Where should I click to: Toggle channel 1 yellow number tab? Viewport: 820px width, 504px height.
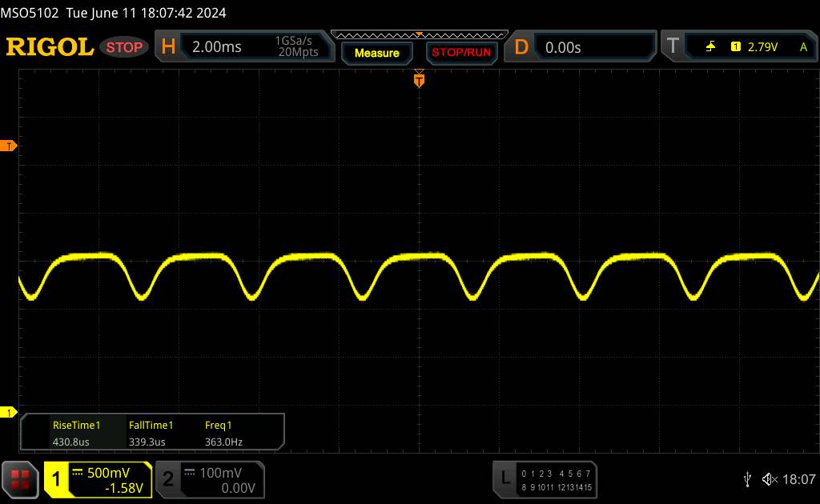[x=55, y=479]
